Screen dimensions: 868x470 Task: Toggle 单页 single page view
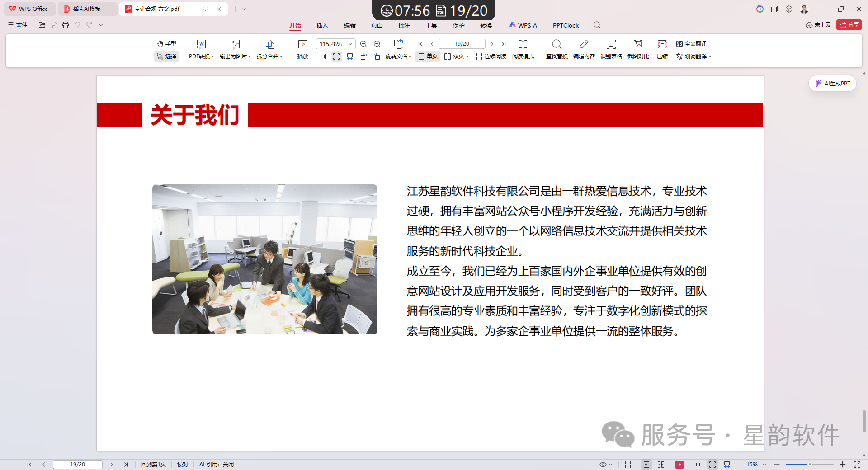[428, 56]
